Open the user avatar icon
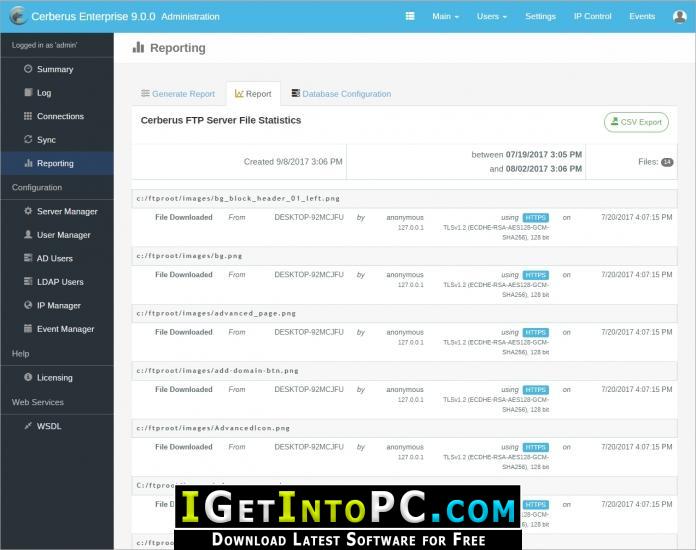 coord(680,16)
